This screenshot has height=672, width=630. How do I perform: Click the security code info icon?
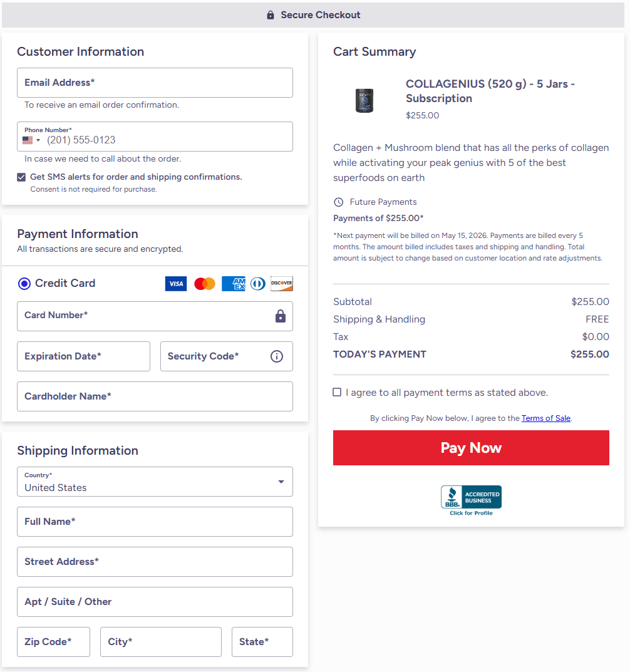pyautogui.click(x=277, y=356)
